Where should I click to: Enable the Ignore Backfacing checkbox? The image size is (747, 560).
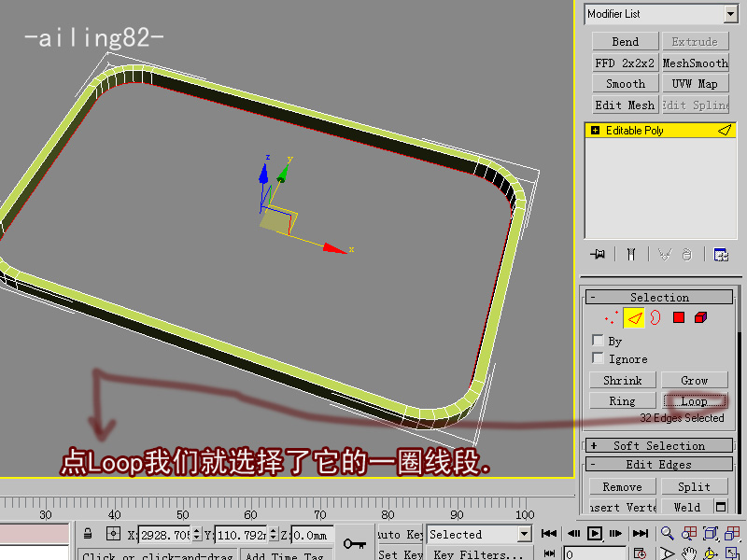598,359
